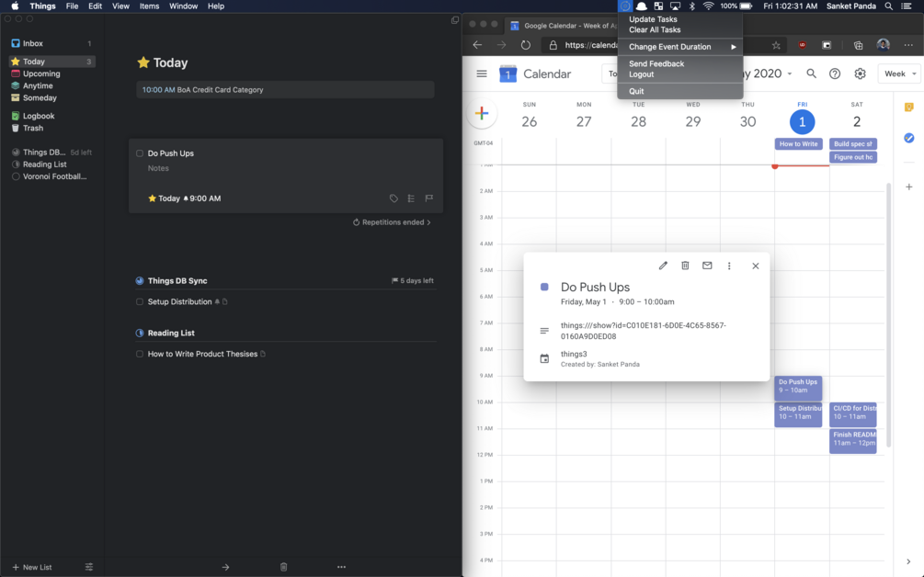The image size is (924, 577).
Task: Check off the Setup Distribution to-do
Action: (x=140, y=302)
